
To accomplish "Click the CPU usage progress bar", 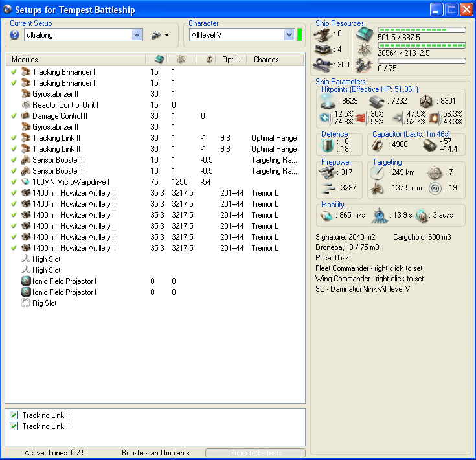I will [422, 30].
